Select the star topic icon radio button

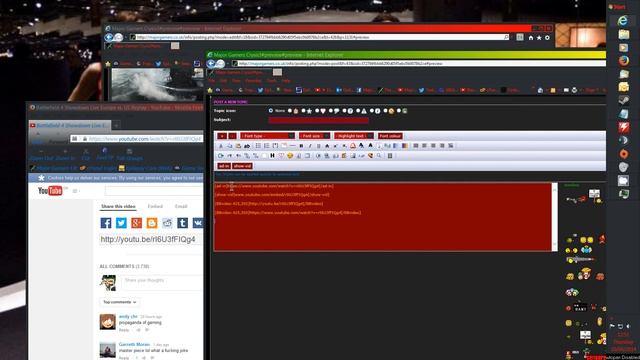click(303, 111)
